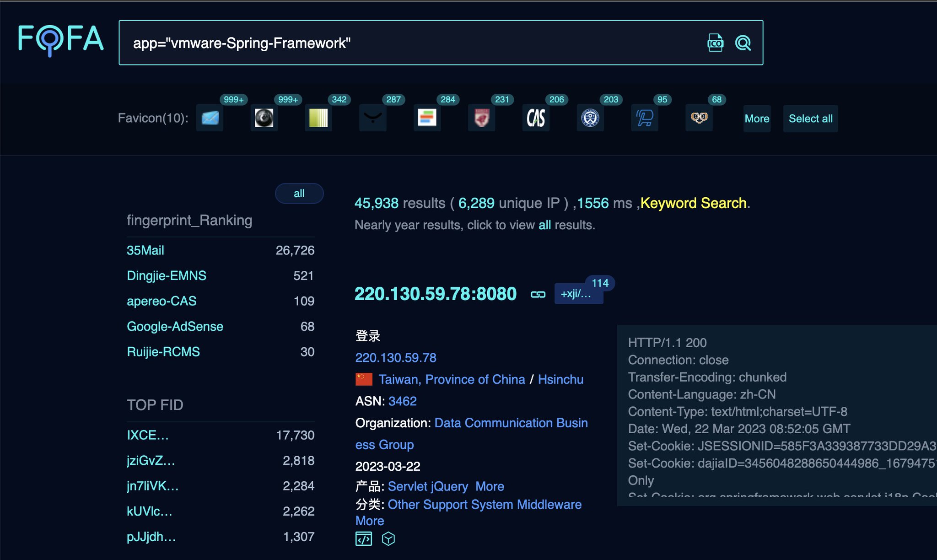Filter by IXCE... FID
The height and width of the screenshot is (560, 937).
point(148,435)
